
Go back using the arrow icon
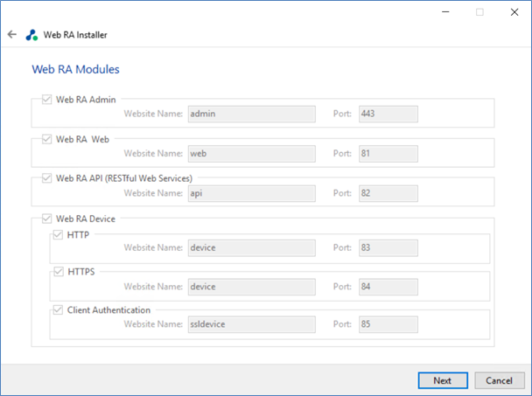(12, 34)
